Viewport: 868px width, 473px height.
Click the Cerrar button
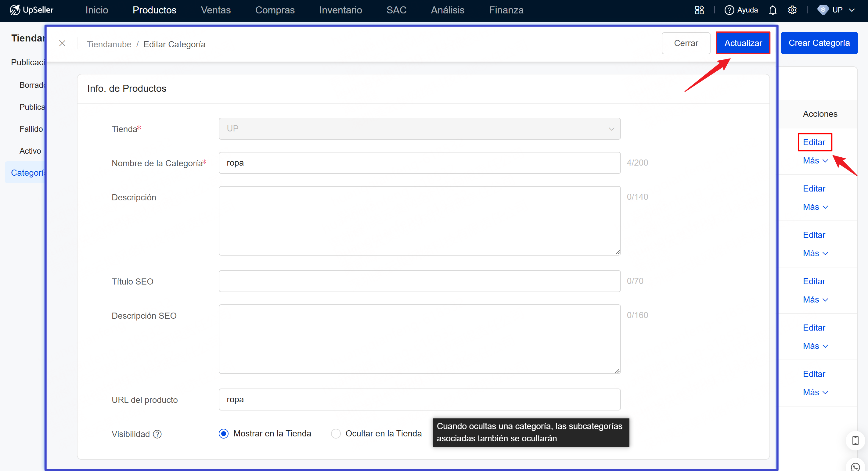point(686,43)
